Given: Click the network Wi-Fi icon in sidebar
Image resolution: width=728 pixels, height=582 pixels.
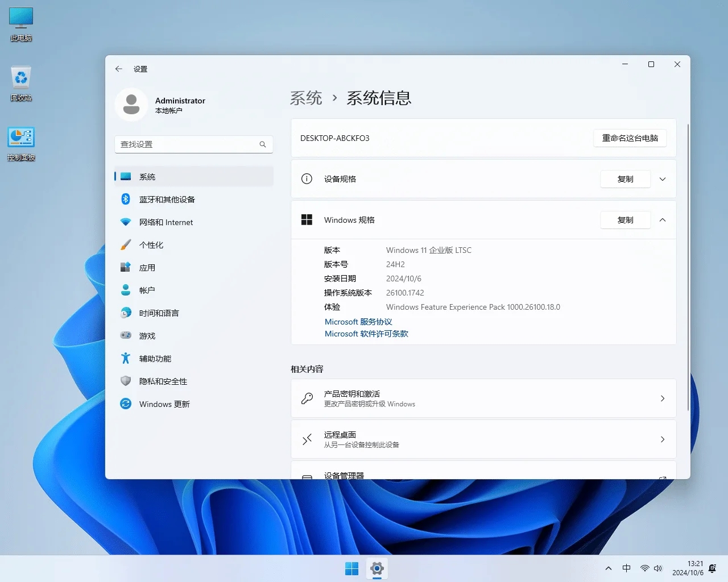Looking at the screenshot, I should click(126, 222).
